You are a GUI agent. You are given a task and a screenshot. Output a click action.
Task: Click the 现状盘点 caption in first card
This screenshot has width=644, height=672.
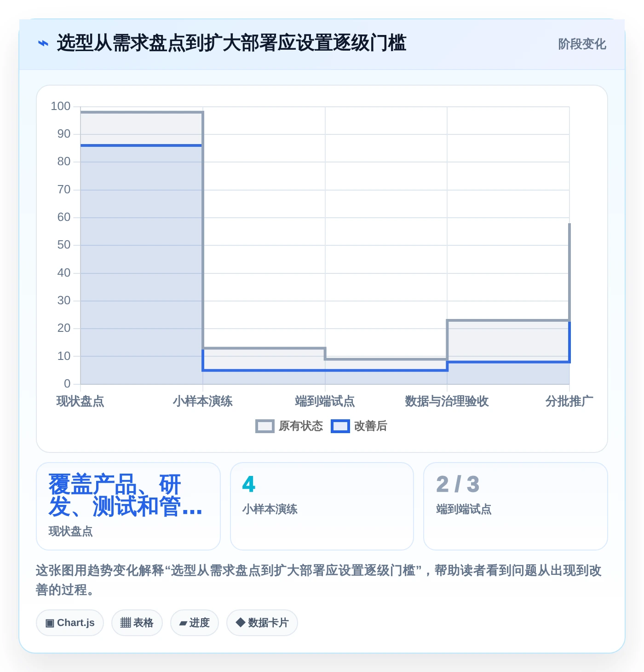(x=71, y=532)
